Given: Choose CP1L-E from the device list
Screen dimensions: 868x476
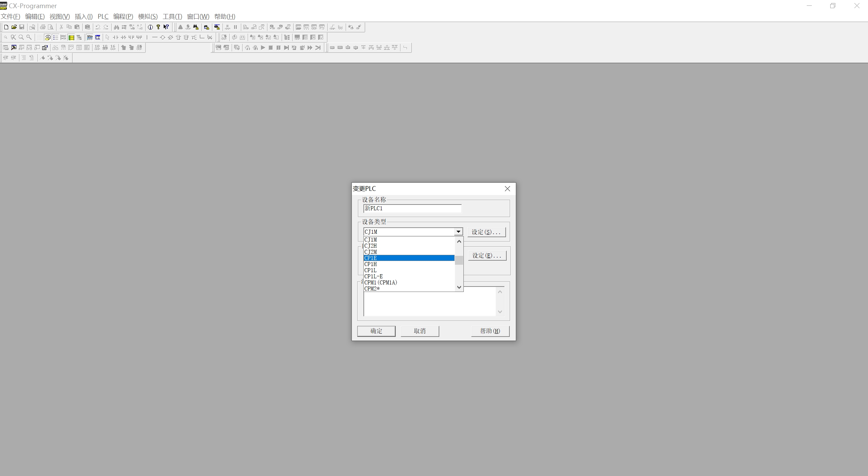Looking at the screenshot, I should click(x=408, y=277).
